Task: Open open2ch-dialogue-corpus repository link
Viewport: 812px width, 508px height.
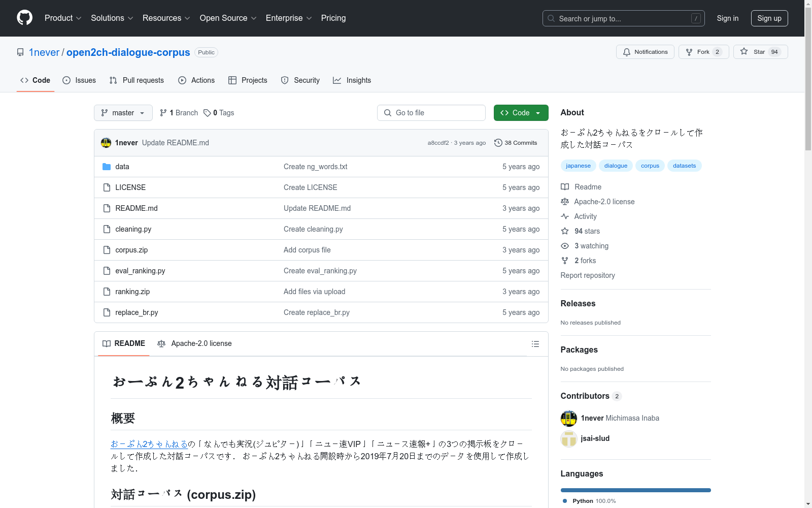Action: coord(128,52)
